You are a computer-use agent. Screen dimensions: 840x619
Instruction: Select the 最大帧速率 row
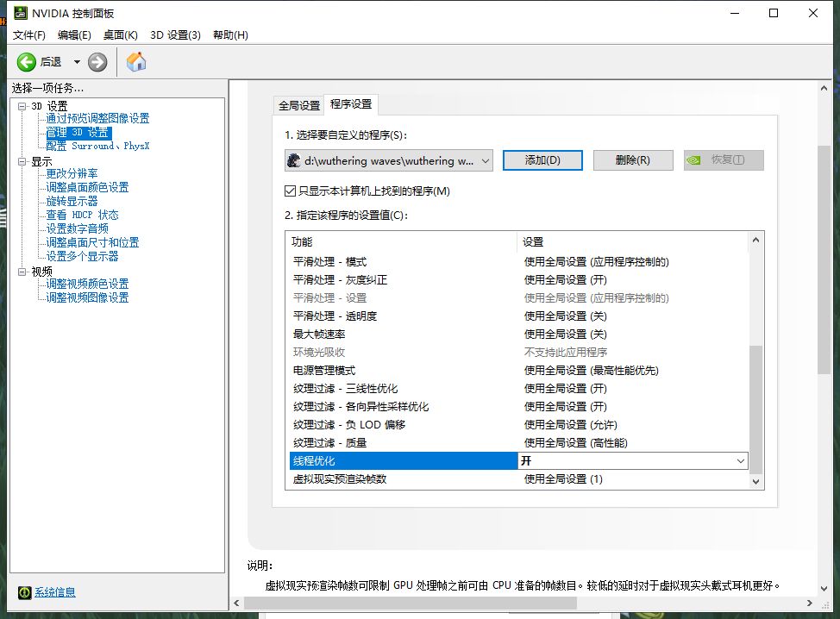517,335
